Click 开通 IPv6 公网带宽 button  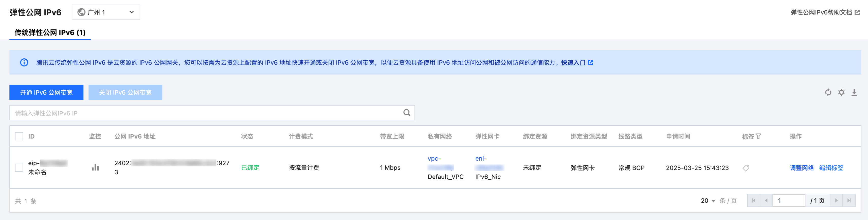46,92
